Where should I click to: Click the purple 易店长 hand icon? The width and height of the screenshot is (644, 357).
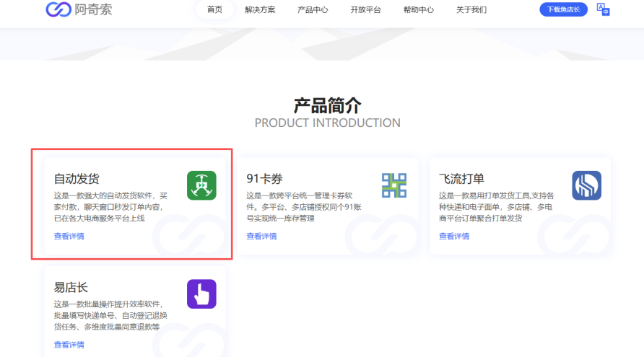point(201,294)
